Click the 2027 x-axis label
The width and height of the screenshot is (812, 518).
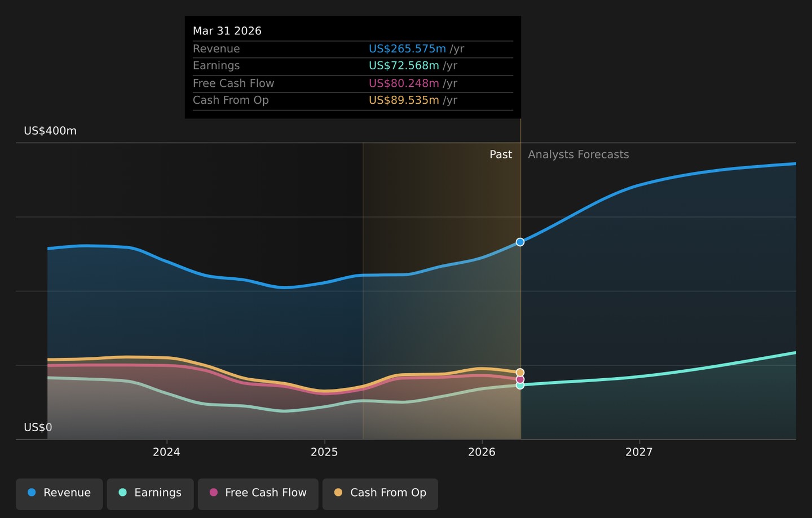(639, 452)
